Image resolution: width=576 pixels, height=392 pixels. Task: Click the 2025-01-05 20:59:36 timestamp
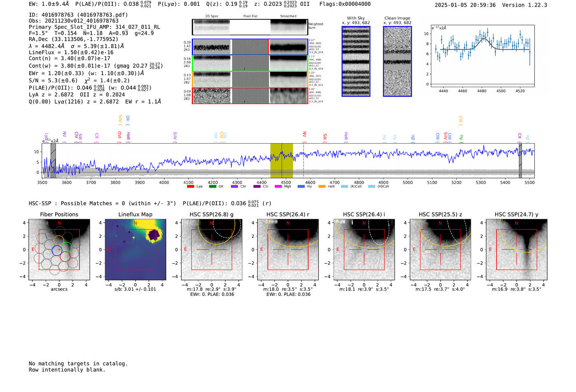click(x=465, y=5)
